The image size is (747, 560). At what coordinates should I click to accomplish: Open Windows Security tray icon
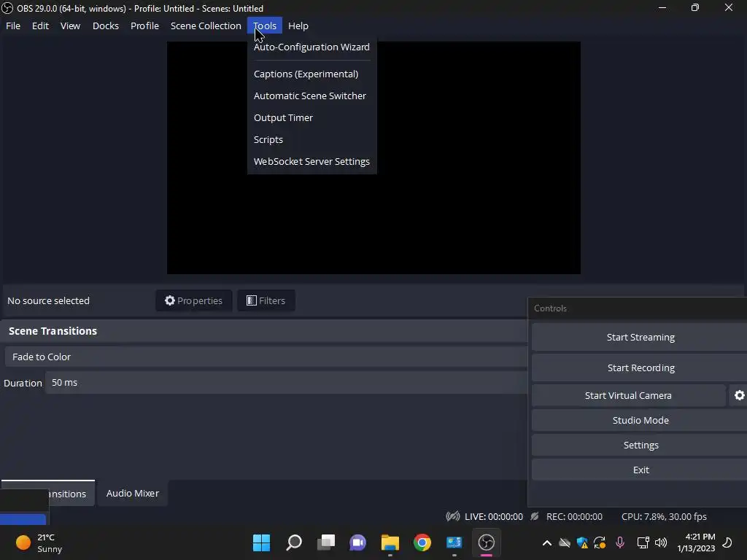coord(582,542)
